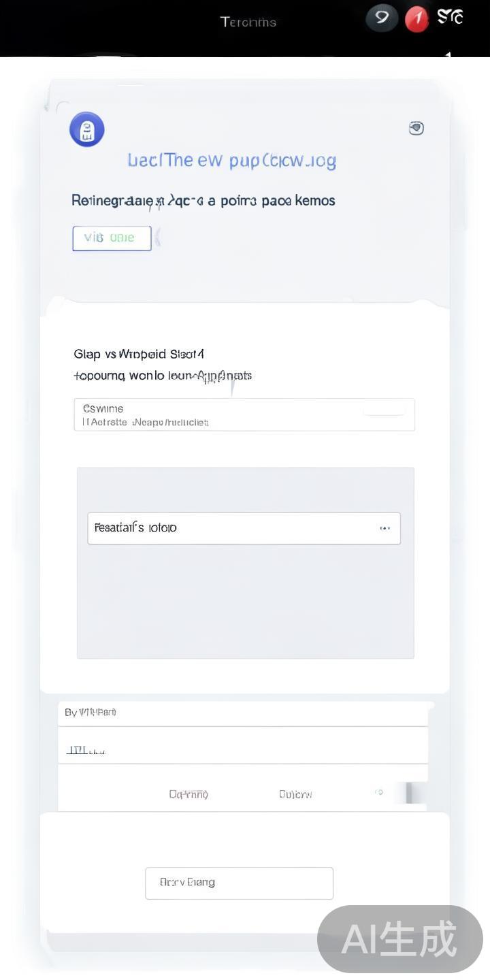Click the Bnrv Erang button

239,883
